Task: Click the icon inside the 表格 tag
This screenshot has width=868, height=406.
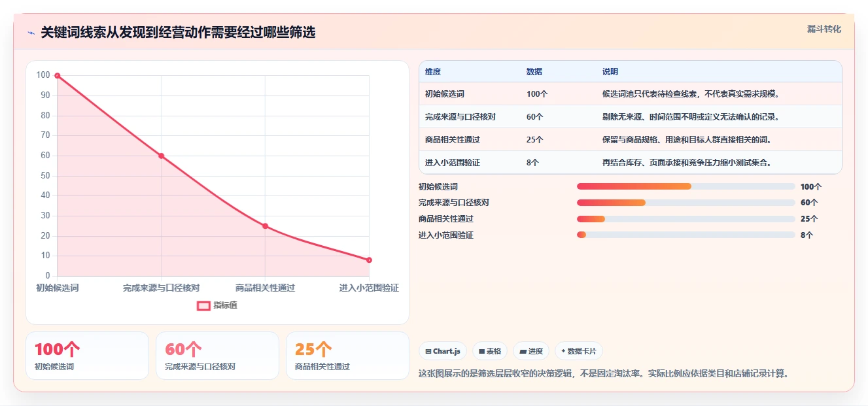Action: 481,351
